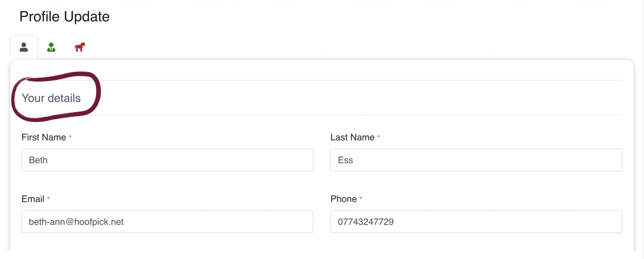The width and height of the screenshot is (644, 259).
Task: Click the Last Name field label
Action: tap(353, 137)
